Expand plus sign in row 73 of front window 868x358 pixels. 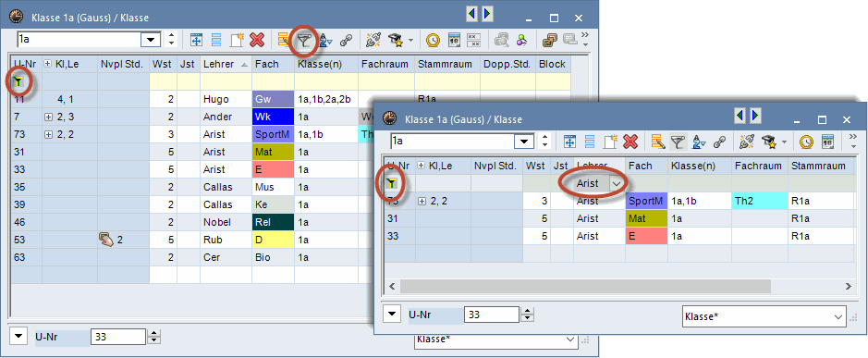[x=422, y=201]
